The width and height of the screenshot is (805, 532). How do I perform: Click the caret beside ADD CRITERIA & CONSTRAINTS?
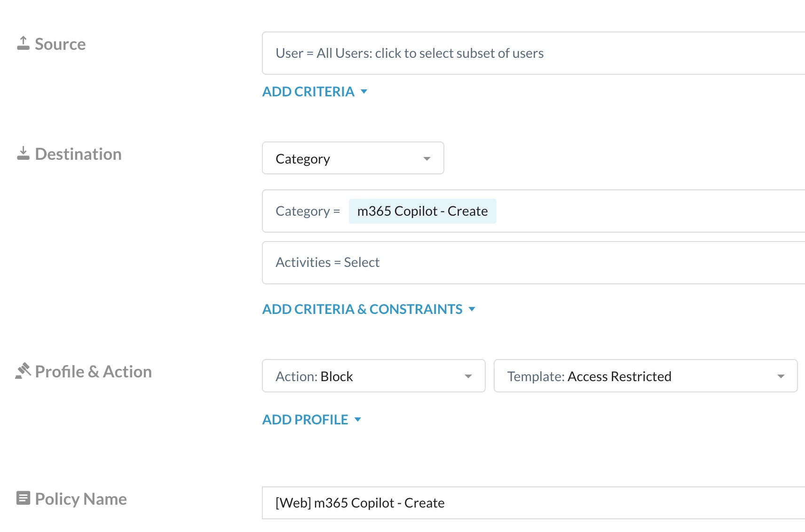click(472, 309)
